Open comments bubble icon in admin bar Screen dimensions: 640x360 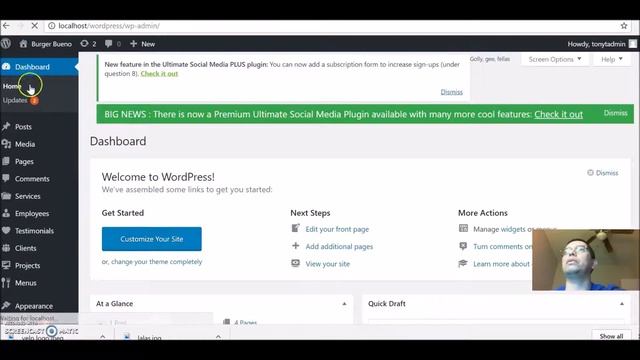(109, 44)
